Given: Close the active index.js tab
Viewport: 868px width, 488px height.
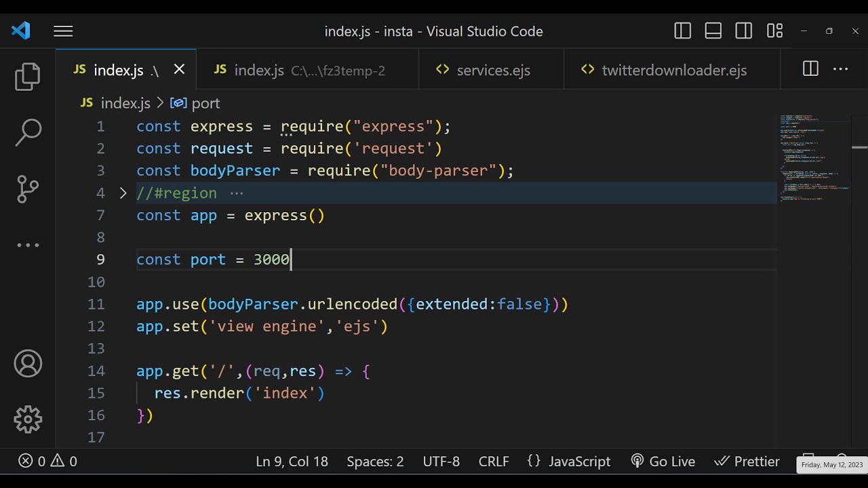Looking at the screenshot, I should tap(179, 69).
